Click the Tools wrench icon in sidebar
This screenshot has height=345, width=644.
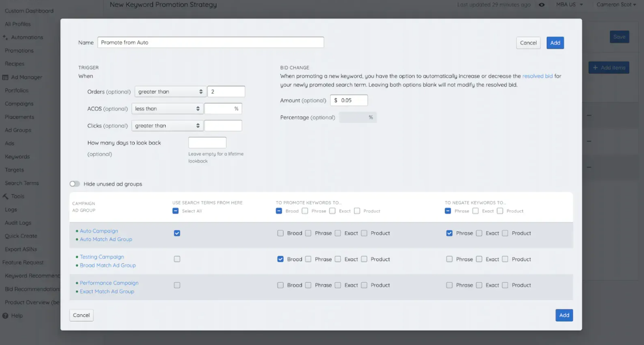5,196
